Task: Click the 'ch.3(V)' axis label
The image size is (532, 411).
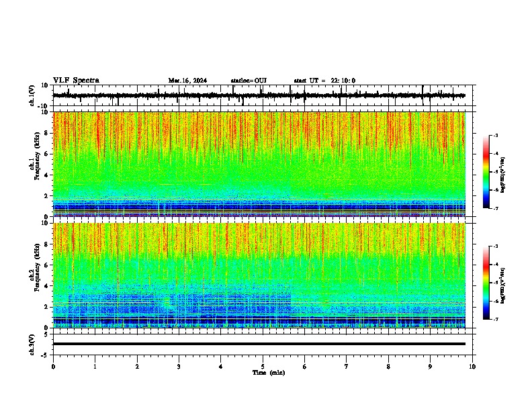Action: tap(32, 345)
